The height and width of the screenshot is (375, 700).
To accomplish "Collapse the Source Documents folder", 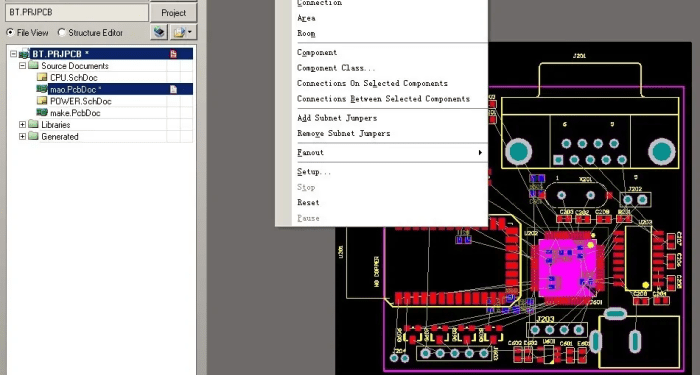I will point(22,66).
